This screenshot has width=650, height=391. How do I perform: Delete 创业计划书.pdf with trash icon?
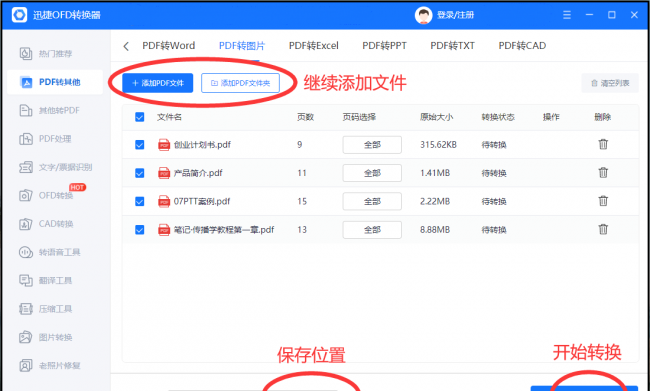click(x=603, y=144)
